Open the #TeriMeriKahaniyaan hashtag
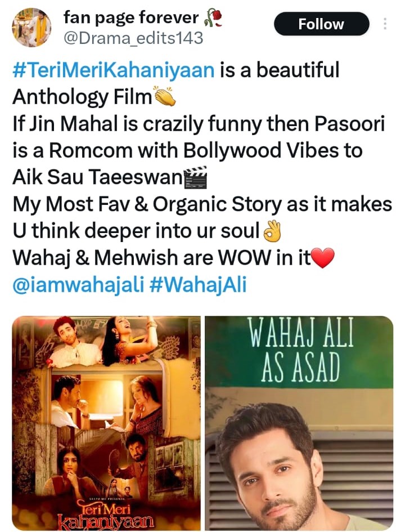405x532 pixels. pos(114,70)
